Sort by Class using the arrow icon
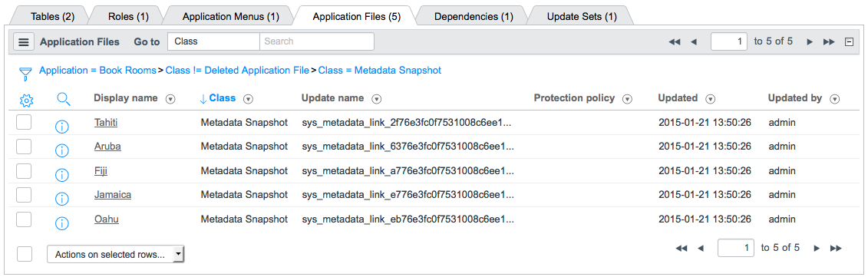The image size is (868, 277). coord(203,99)
